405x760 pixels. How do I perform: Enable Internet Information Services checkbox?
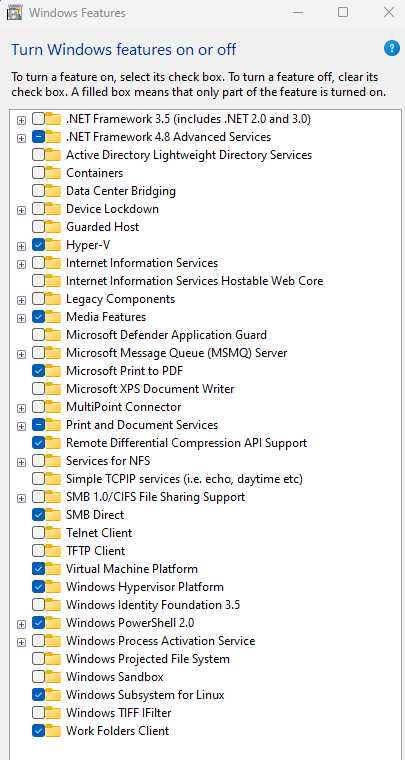(38, 263)
